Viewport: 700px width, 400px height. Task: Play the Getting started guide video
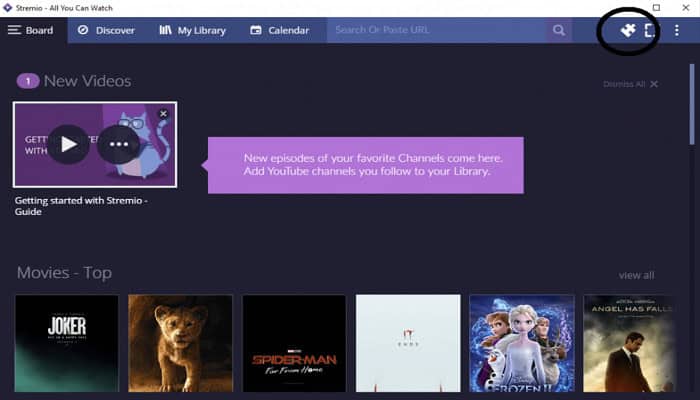point(68,144)
